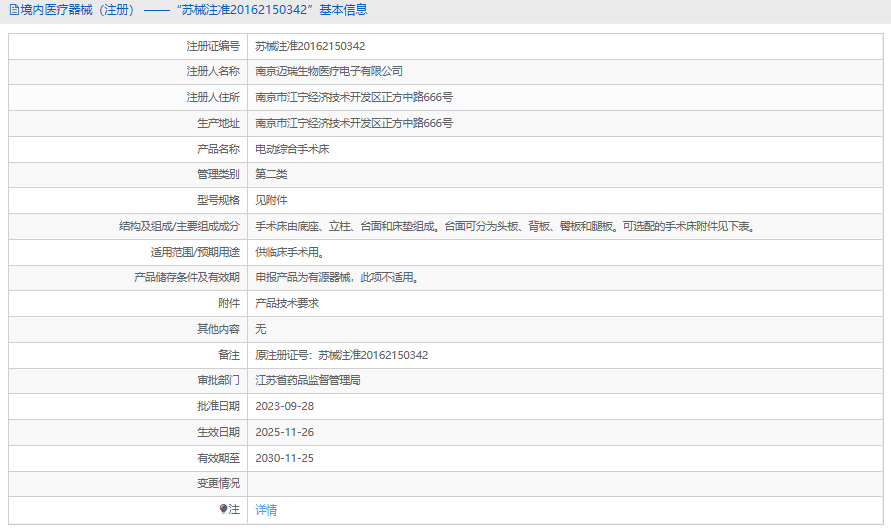Select the 管理类别 label
This screenshot has width=891, height=530.
pyautogui.click(x=218, y=174)
